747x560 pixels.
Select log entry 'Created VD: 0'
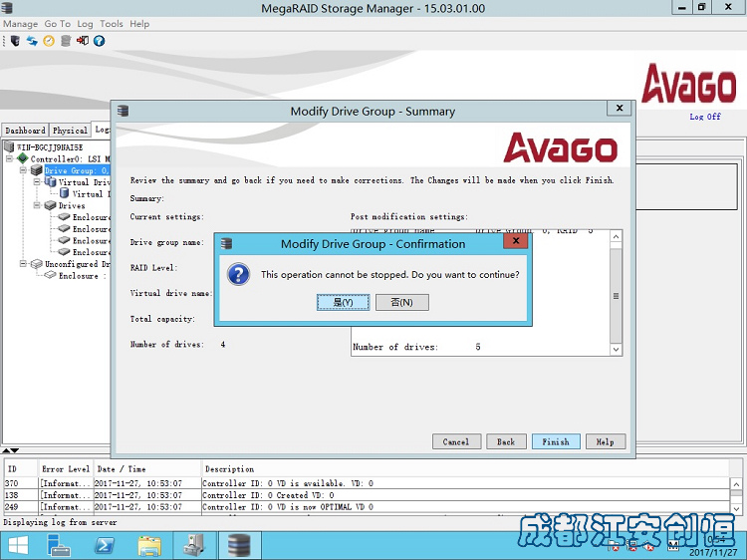click(x=367, y=495)
